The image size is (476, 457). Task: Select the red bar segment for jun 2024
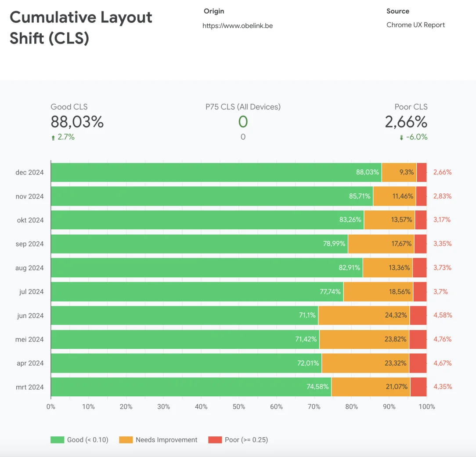[418, 316]
